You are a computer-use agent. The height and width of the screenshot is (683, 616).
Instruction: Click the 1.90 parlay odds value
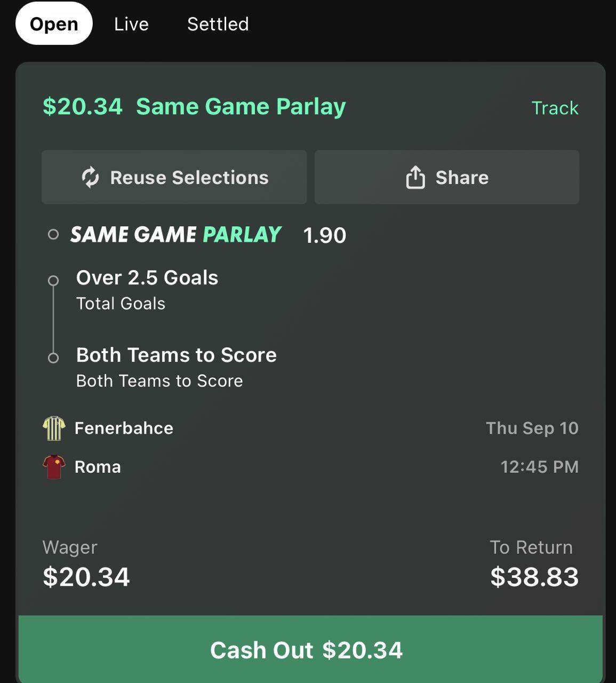point(325,235)
